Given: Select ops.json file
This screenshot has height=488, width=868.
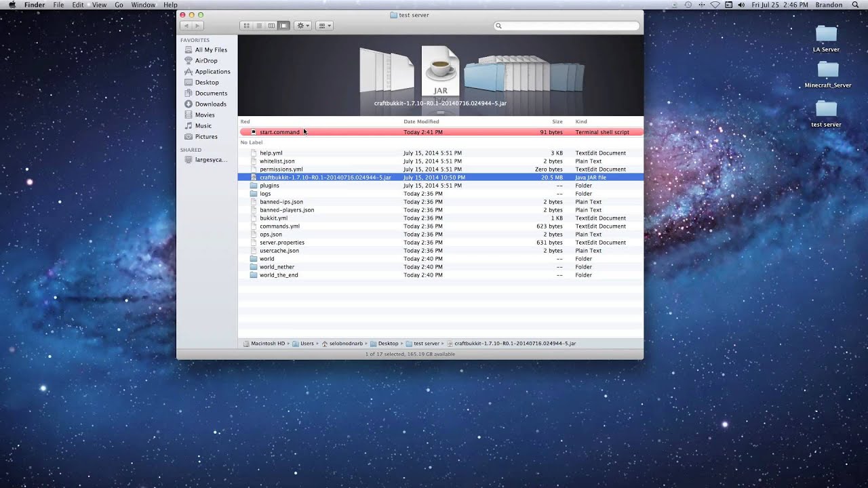Looking at the screenshot, I should (x=441, y=234).
